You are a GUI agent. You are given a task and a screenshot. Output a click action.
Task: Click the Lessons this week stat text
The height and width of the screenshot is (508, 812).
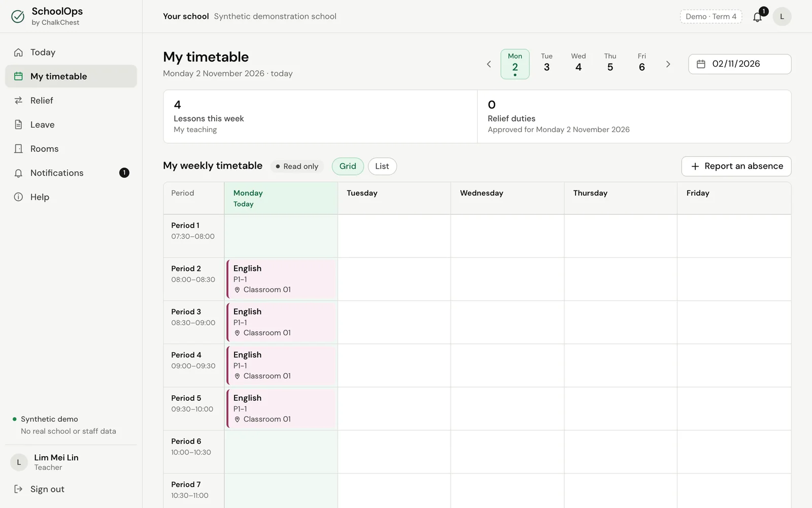click(x=209, y=118)
